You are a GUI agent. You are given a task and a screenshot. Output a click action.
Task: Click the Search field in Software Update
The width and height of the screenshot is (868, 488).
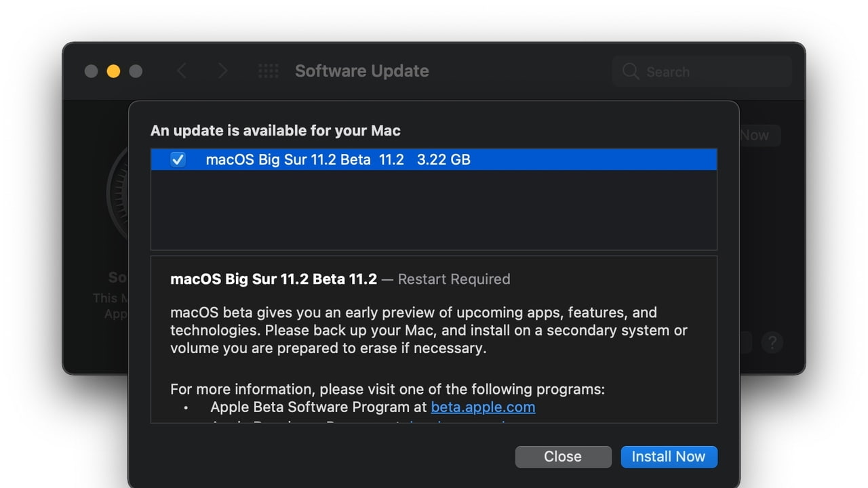(702, 71)
